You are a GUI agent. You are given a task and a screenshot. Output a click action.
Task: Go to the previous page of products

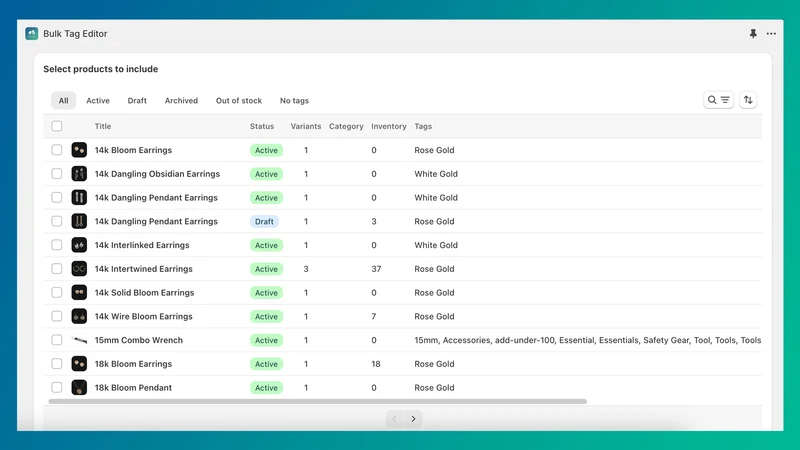tap(395, 419)
